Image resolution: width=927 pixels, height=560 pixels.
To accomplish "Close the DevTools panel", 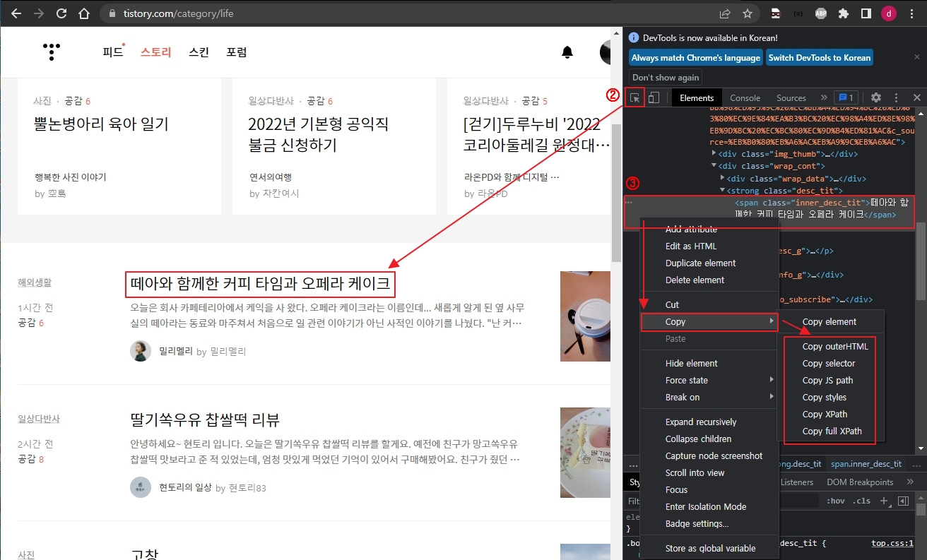I will click(917, 97).
